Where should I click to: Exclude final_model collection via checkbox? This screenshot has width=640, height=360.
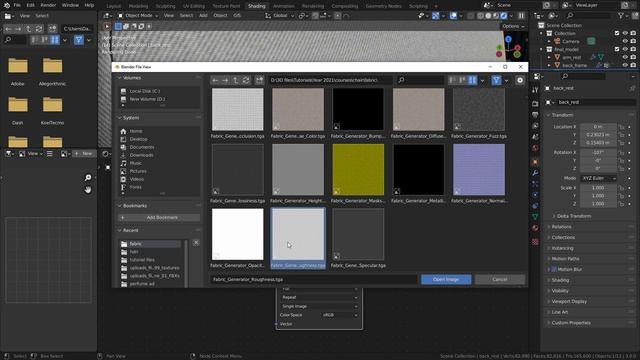[x=617, y=49]
